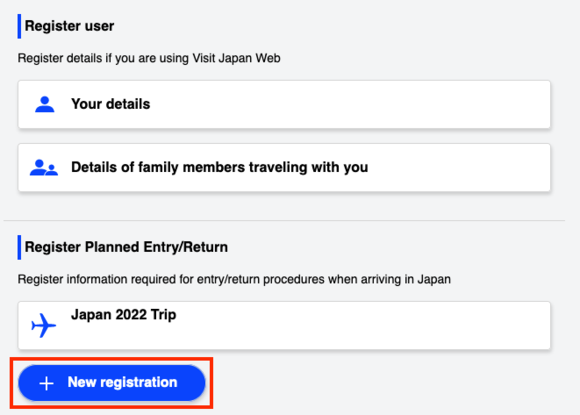Click the two-person family icon
Viewport: 580px width, 415px height.
pos(44,168)
